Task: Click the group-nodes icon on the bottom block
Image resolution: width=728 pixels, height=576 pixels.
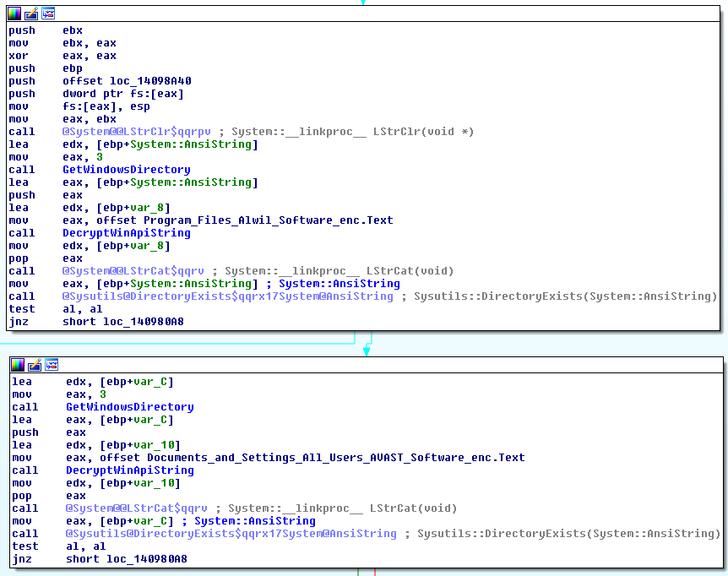Action: click(x=52, y=364)
